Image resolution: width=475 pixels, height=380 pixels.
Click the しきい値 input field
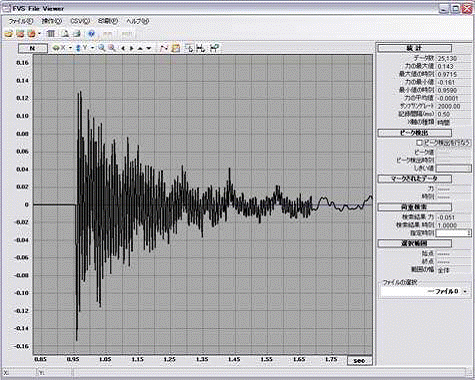454,169
